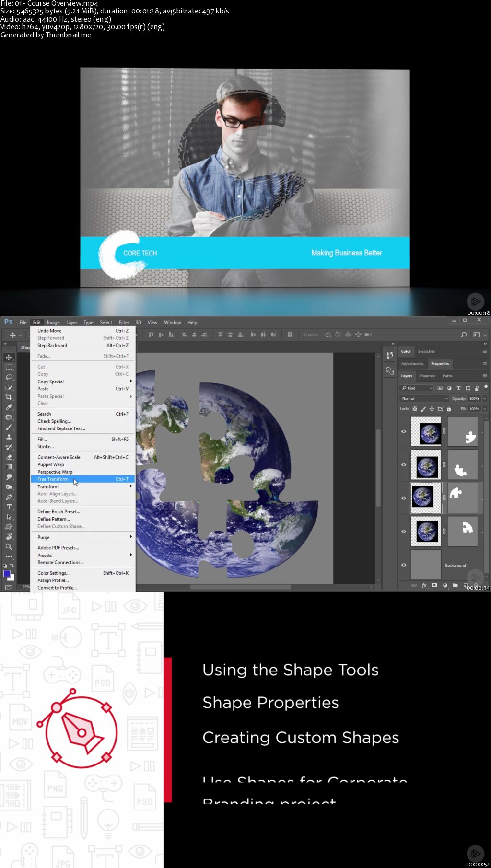Select the Eraser tool
Viewport: 491px width, 868px height.
point(9,457)
